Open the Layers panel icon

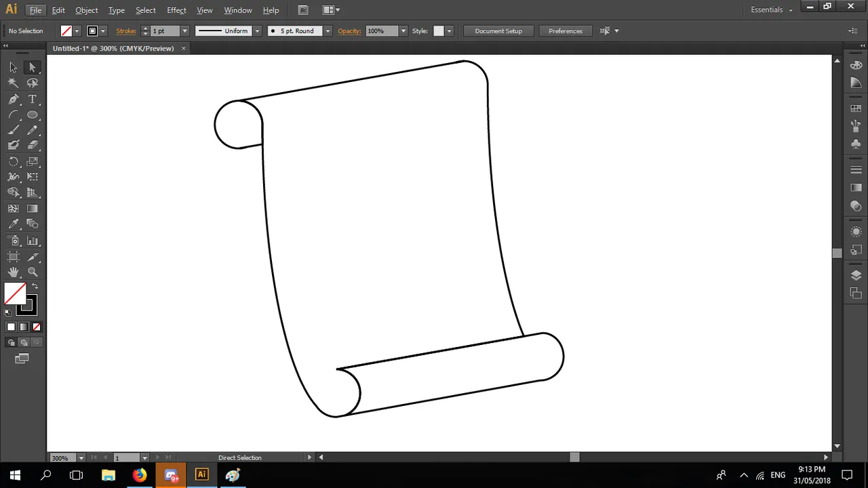tap(856, 275)
